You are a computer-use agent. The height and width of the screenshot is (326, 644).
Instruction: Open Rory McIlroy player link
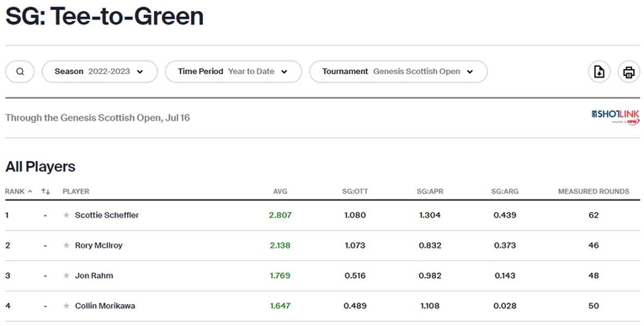pos(98,245)
